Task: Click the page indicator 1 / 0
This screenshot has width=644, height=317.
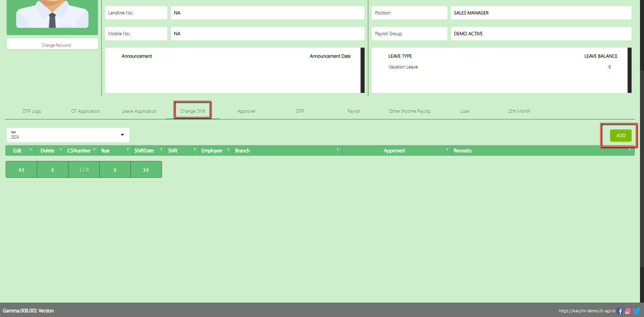Action: pyautogui.click(x=84, y=170)
